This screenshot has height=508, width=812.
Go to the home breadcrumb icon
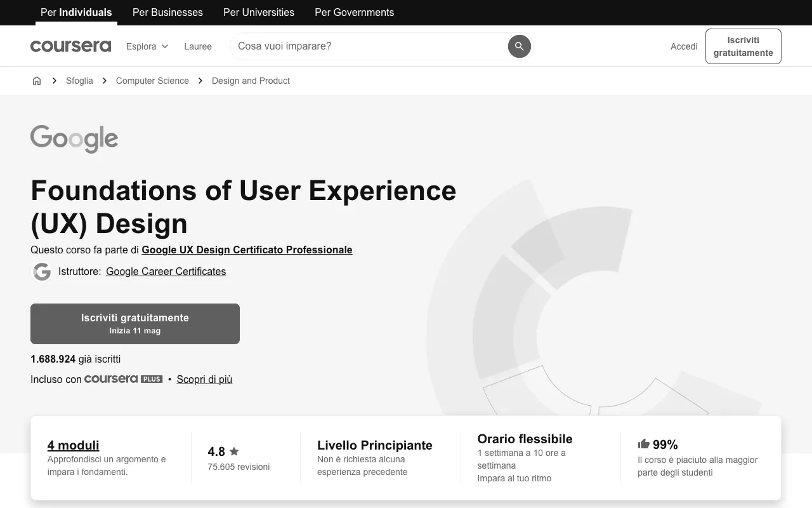(x=37, y=81)
